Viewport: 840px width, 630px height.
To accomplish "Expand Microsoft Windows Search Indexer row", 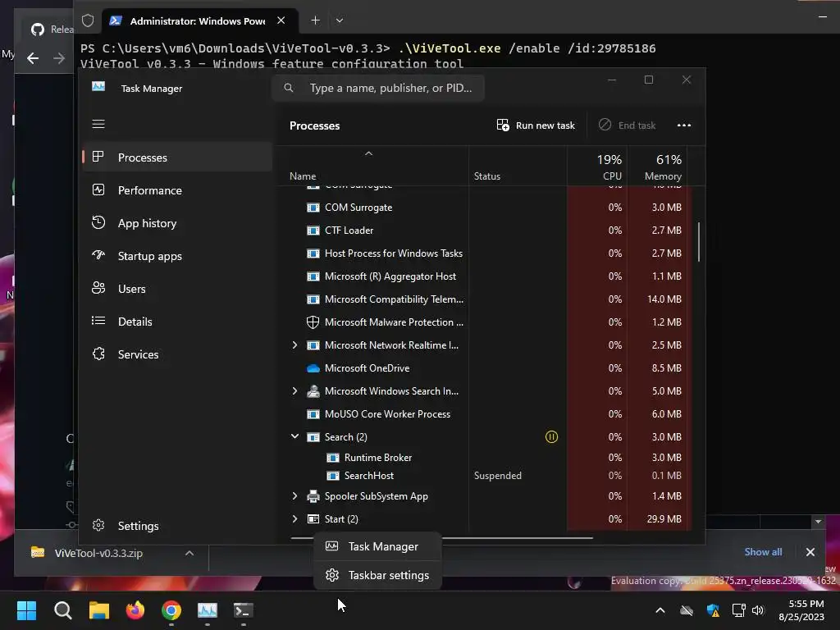I will [x=294, y=391].
